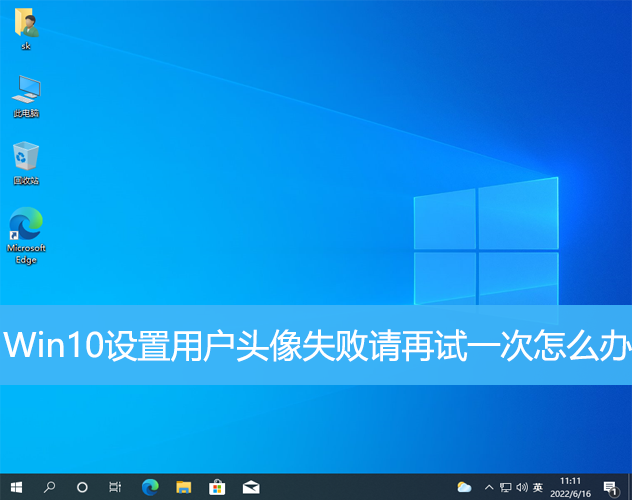Screen dimensions: 632x500
Task: Open the volume speaker control
Action: (x=520, y=487)
